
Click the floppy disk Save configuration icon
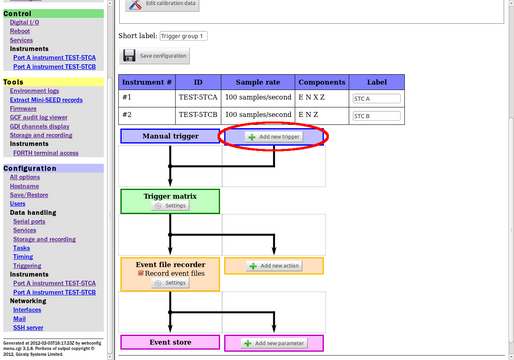click(129, 55)
